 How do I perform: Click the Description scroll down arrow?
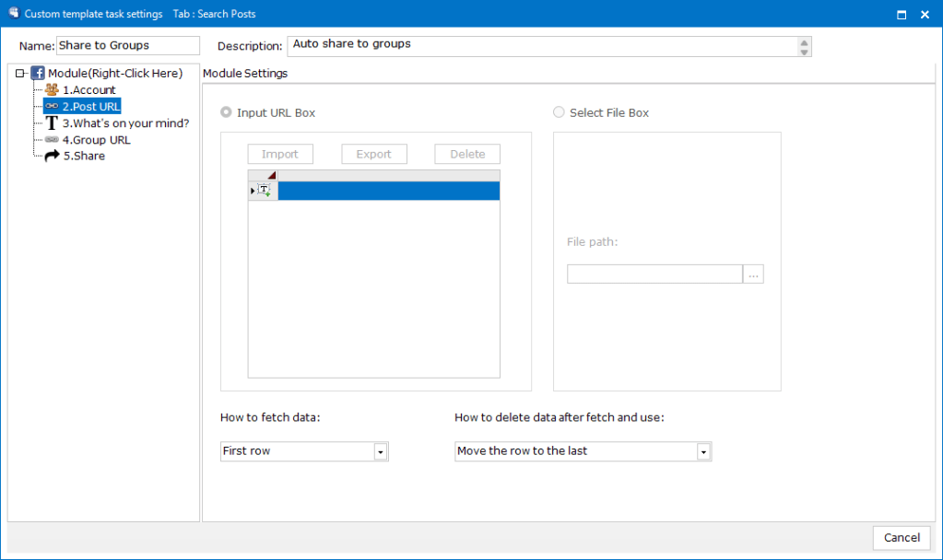pyautogui.click(x=804, y=52)
